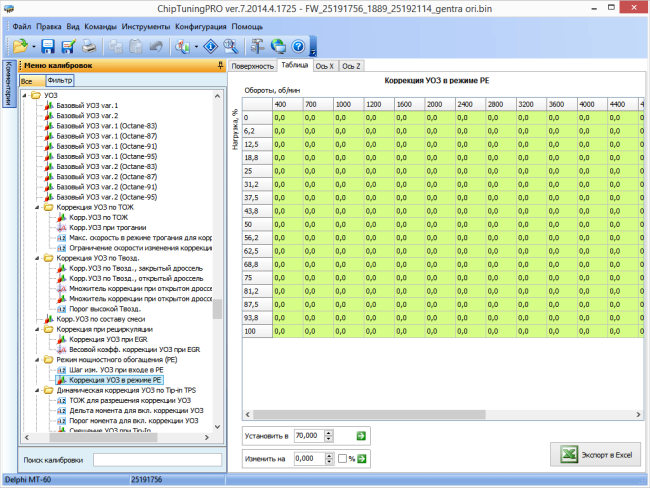Select the Фильтр tab button

coord(60,80)
